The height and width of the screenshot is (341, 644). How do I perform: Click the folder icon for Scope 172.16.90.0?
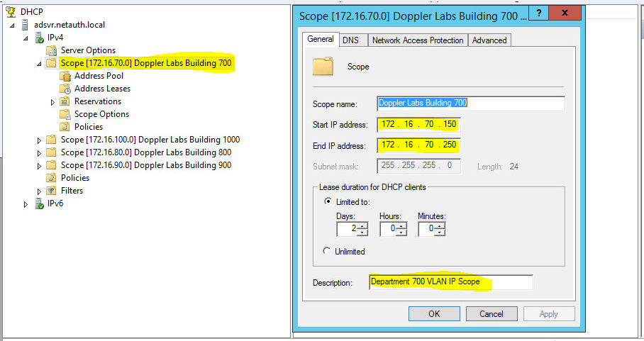click(x=51, y=165)
